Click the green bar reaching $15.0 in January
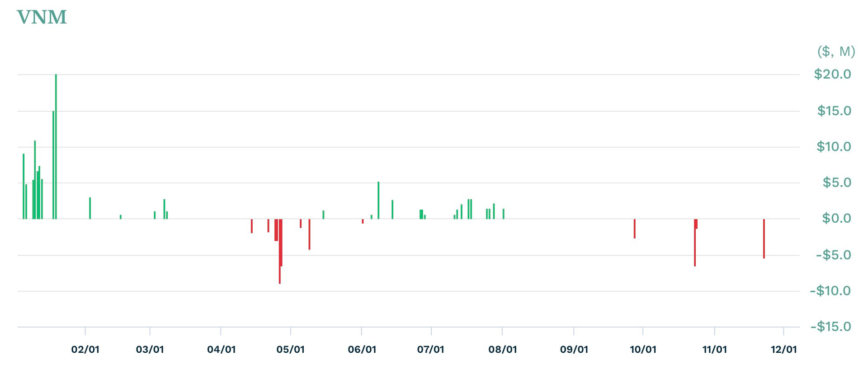This screenshot has height=365, width=868. [53, 165]
